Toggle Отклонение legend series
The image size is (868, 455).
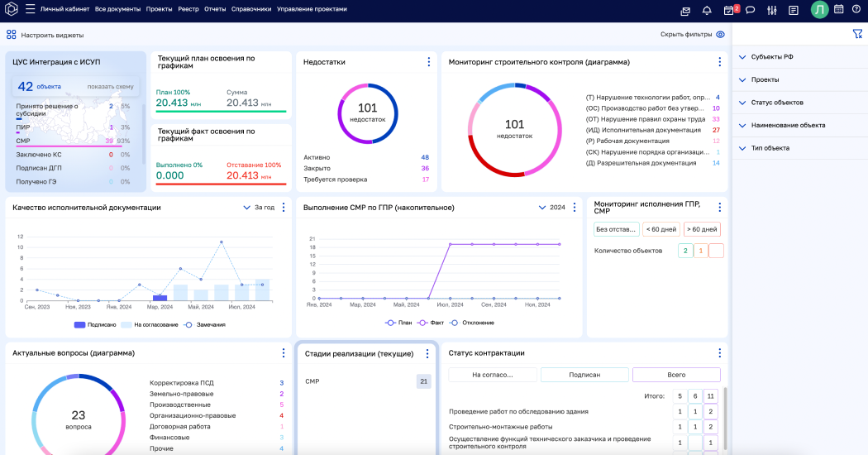tap(472, 323)
